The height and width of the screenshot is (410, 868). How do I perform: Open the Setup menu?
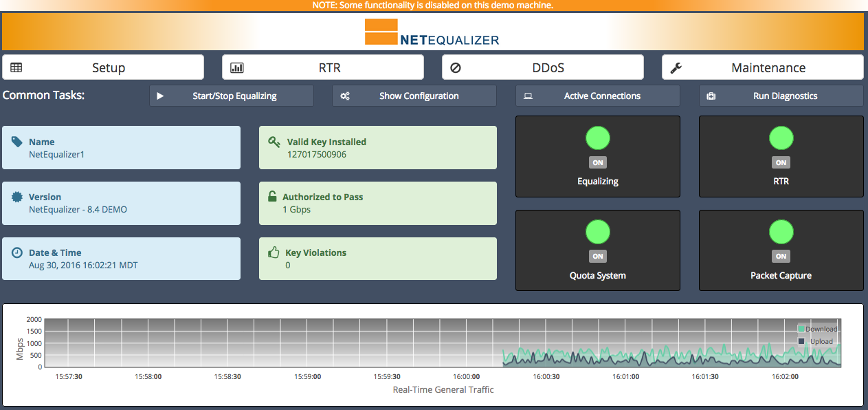(x=103, y=67)
